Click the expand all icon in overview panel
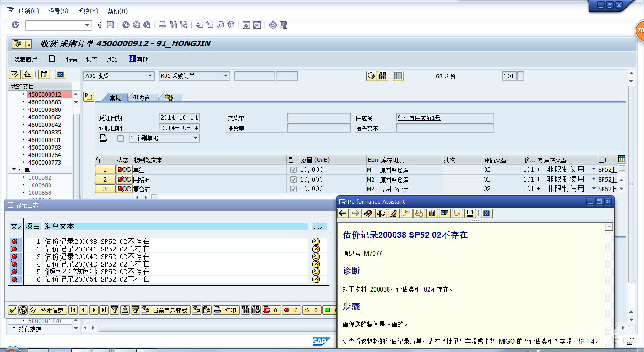 click(x=15, y=75)
